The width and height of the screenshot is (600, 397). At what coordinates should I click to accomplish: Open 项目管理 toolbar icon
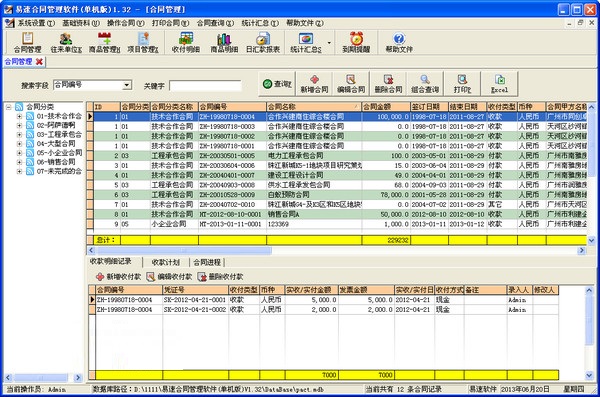(x=143, y=42)
